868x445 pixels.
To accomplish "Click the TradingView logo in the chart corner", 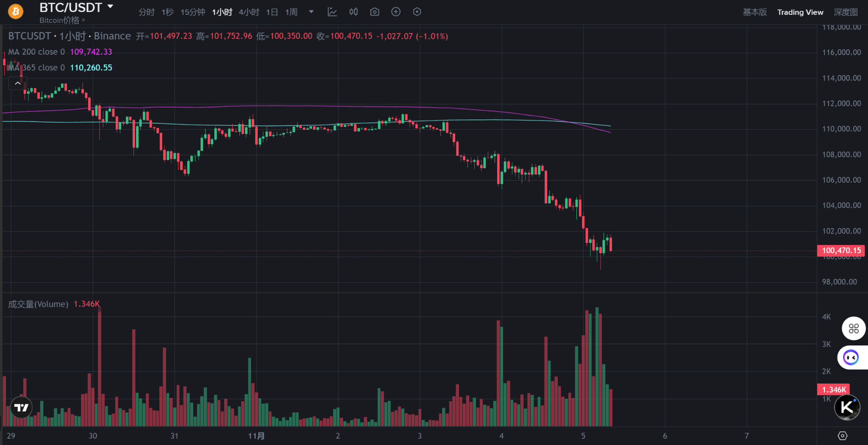I will click(21, 407).
